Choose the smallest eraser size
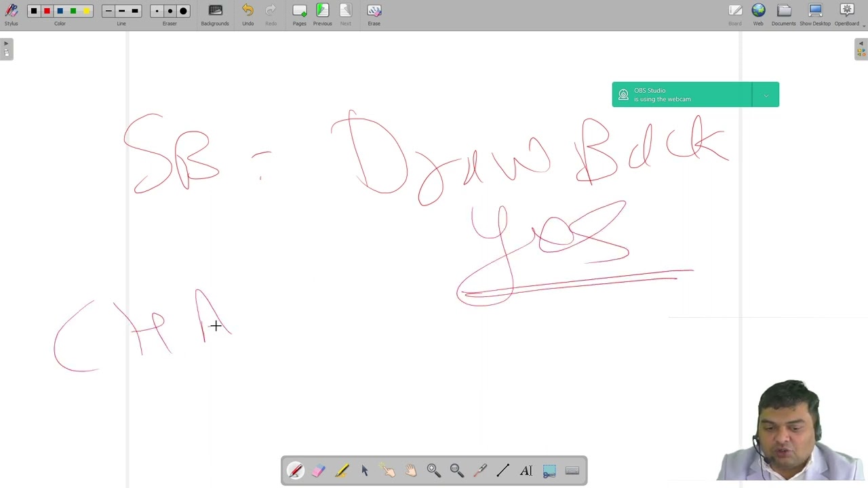 coord(157,11)
